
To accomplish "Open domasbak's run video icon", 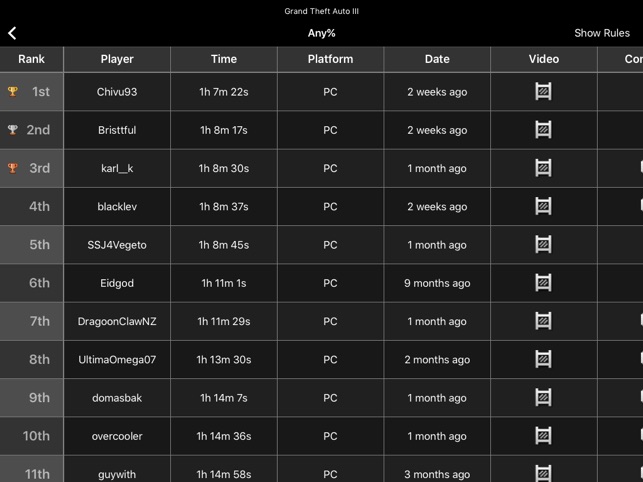I will coord(543,397).
